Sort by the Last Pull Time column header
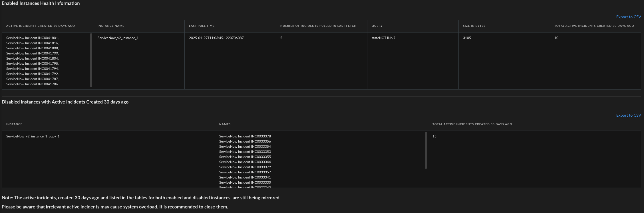 202,26
